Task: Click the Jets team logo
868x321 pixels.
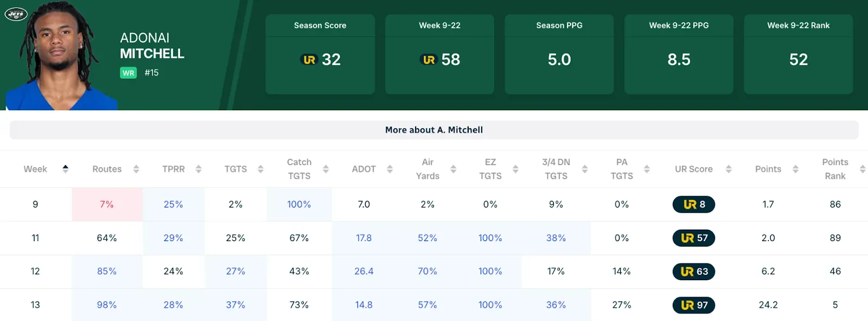Action: pyautogui.click(x=16, y=14)
